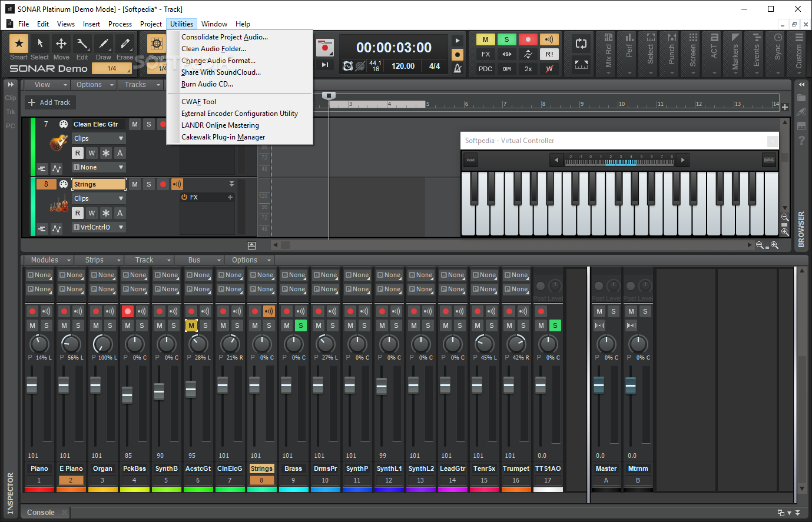Image resolution: width=812 pixels, height=522 pixels.
Task: Toggle the Snap to grid icon
Action: click(156, 44)
